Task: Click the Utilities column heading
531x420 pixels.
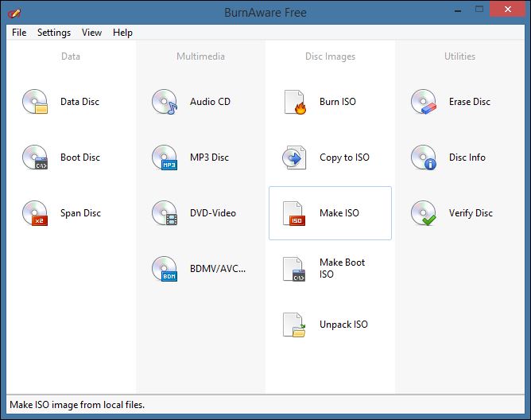Action: pos(460,56)
